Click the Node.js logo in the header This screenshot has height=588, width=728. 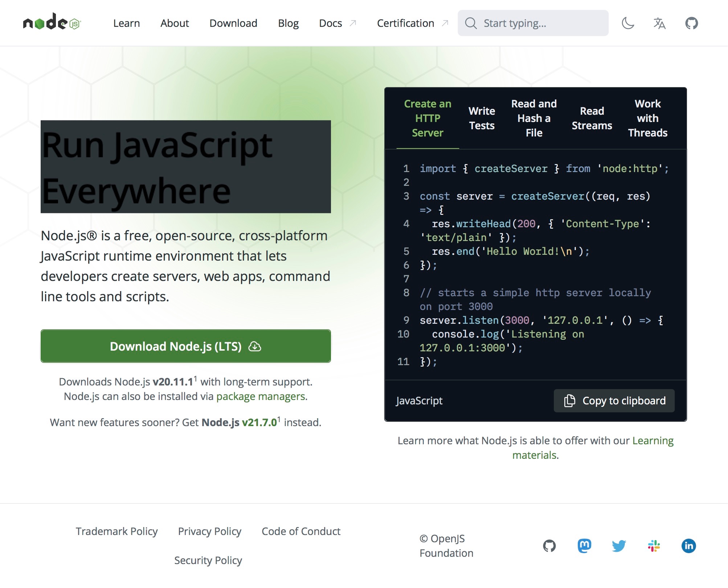(x=52, y=22)
